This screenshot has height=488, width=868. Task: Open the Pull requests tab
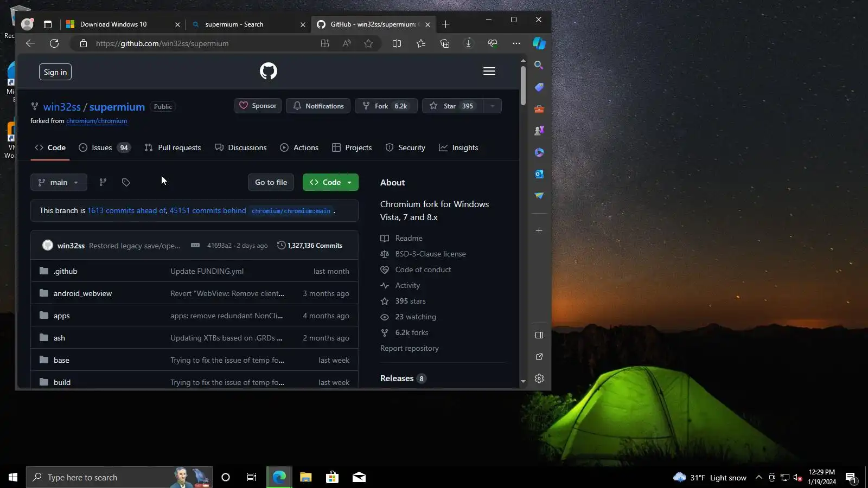coord(173,147)
